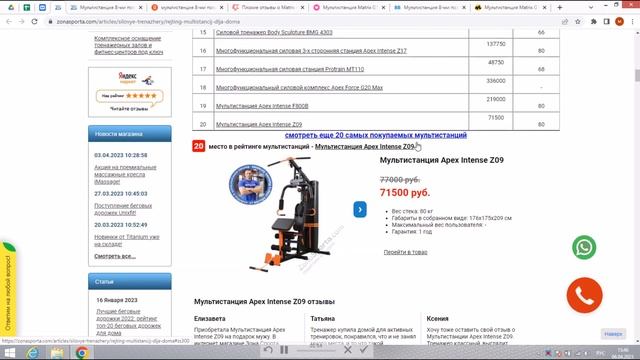Click the 'Наверх' back-to-top button
The width and height of the screenshot is (640, 360).
[613, 334]
